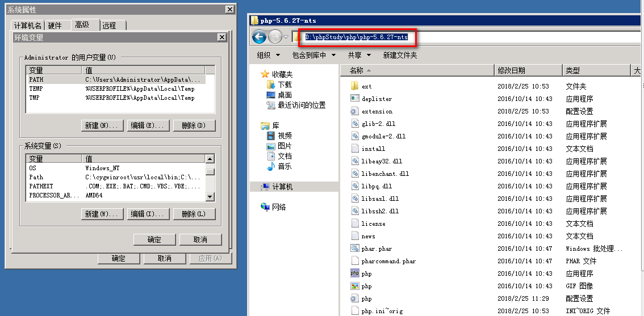Open the 包含到库中 dropdown
The image size is (644, 316).
[x=314, y=55]
